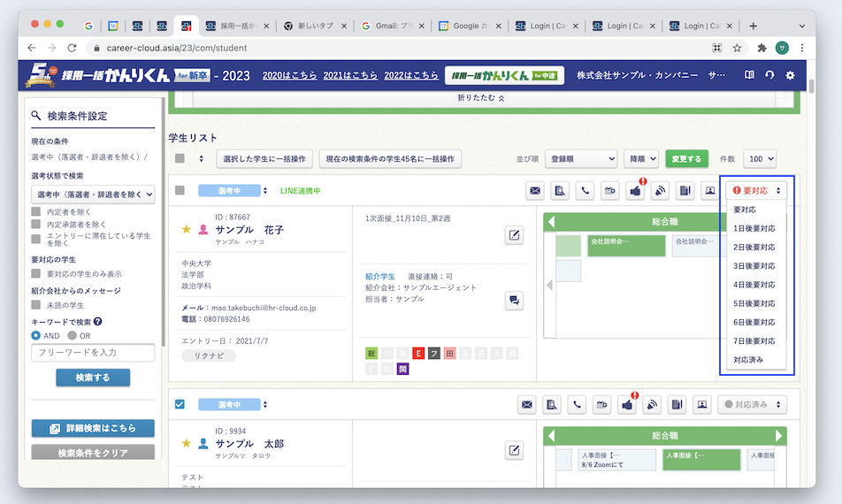Switch to 新しいタブ browser tab
This screenshot has height=504, width=842.
315,26
